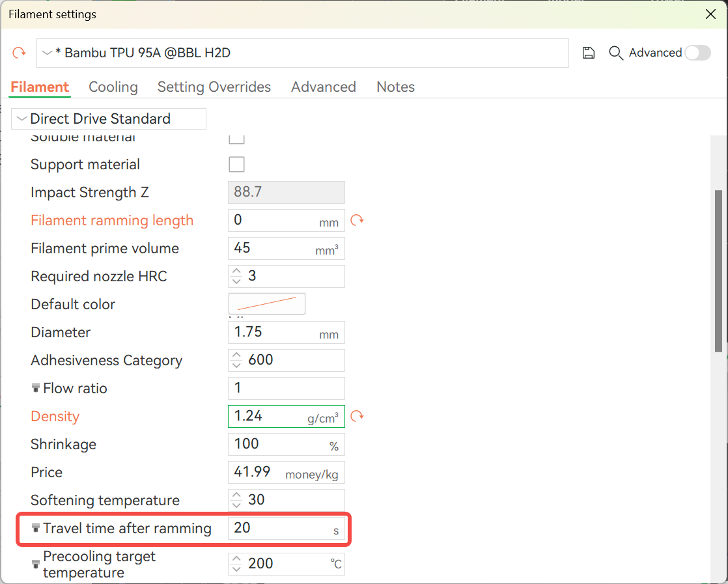Edit the Travel time after ramming field
This screenshot has width=728, height=584.
pos(287,528)
